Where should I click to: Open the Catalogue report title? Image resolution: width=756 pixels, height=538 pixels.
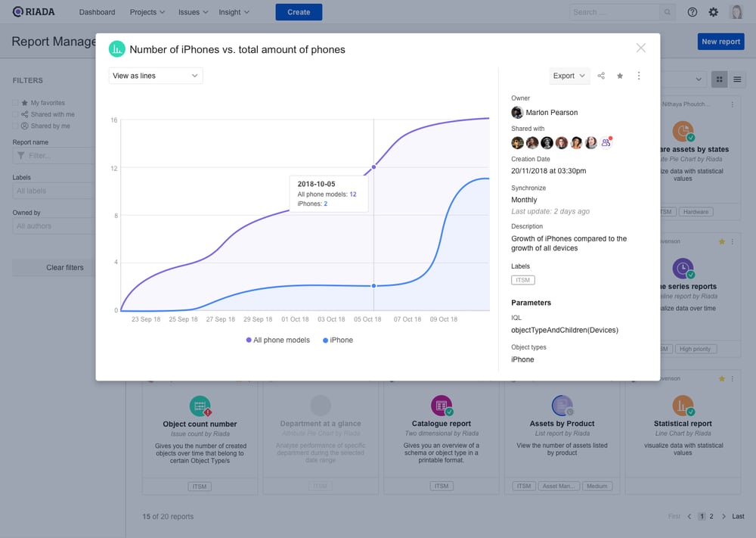coord(442,424)
